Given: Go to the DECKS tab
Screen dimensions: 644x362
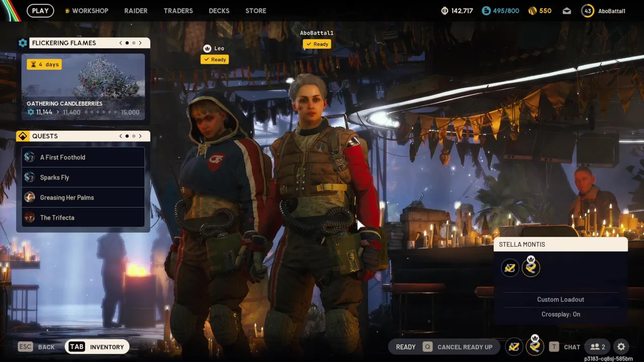Looking at the screenshot, I should [x=219, y=11].
